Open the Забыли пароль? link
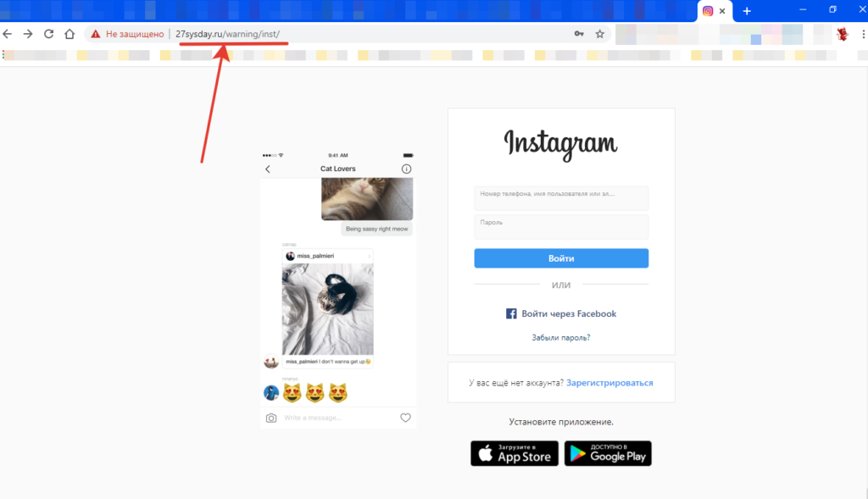 click(x=561, y=337)
